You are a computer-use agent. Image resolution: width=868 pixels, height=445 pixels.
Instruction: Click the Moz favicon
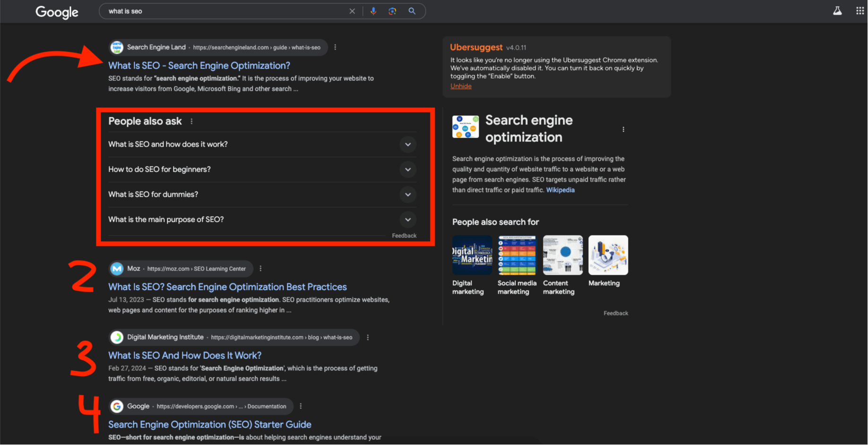117,269
